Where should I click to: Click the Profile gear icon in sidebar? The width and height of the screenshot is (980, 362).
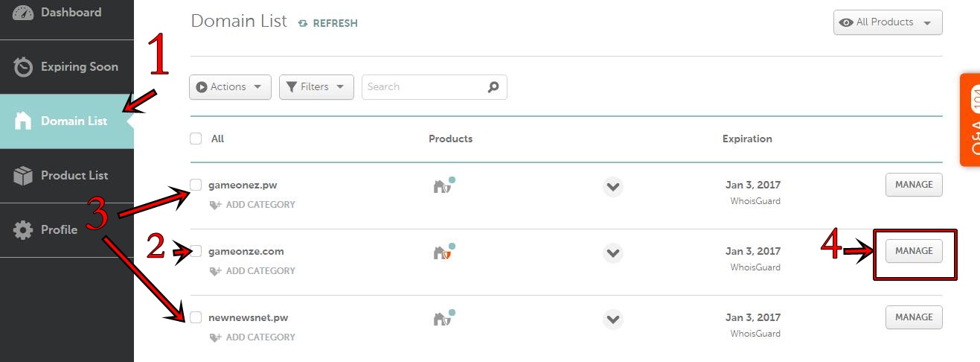coord(23,230)
